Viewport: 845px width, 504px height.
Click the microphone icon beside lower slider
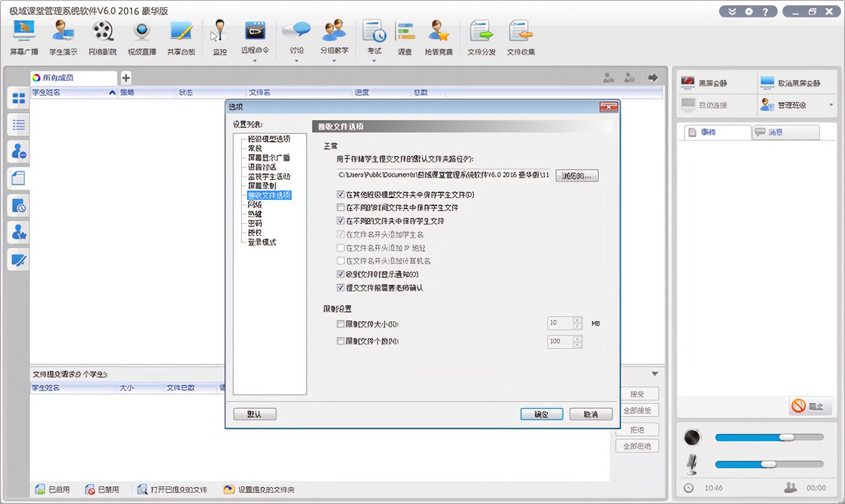[x=692, y=464]
